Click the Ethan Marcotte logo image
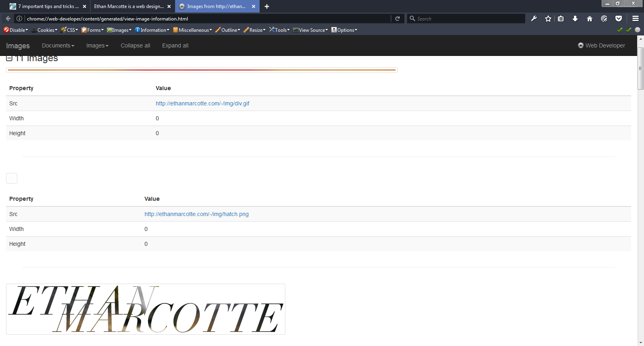The width and height of the screenshot is (644, 346). pyautogui.click(x=146, y=309)
